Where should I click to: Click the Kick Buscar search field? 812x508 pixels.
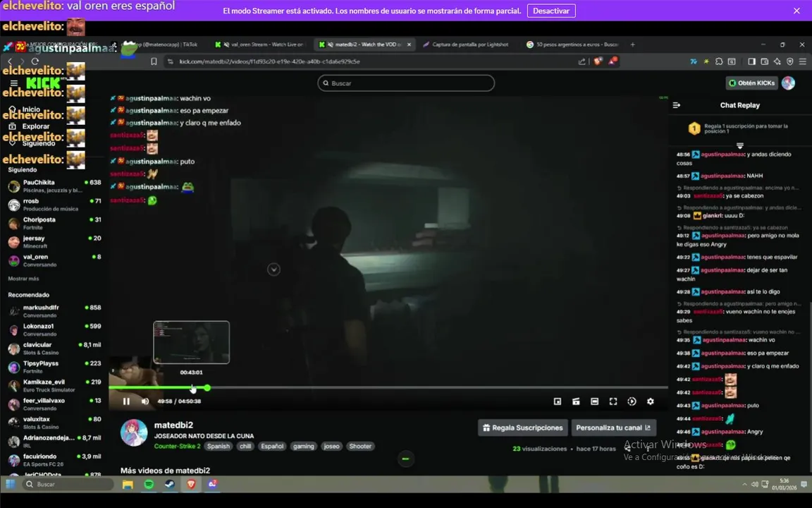406,83
